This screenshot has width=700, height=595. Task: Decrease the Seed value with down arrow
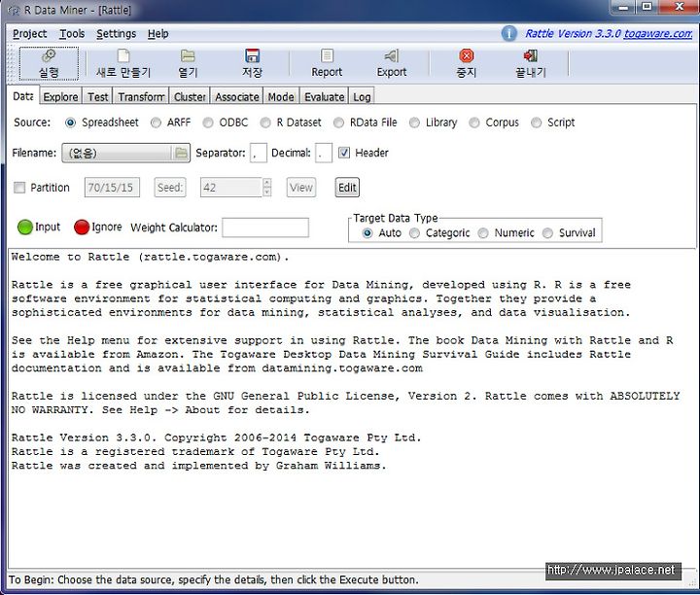click(267, 192)
